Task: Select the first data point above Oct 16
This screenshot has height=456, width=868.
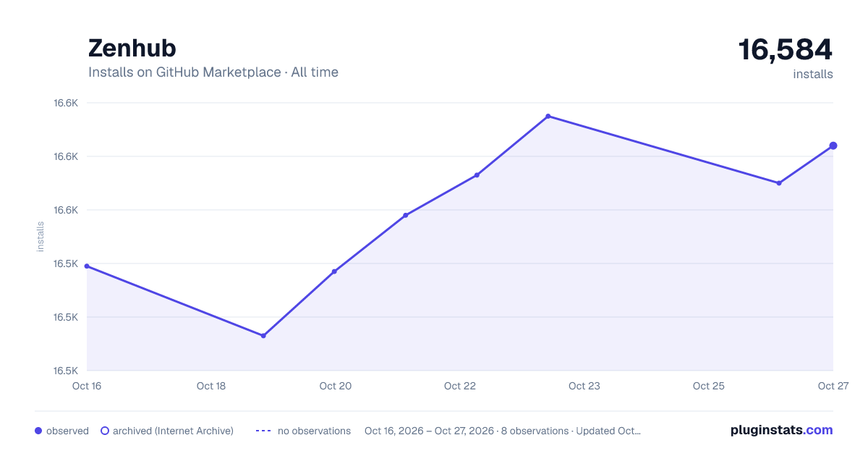Action: [x=87, y=266]
